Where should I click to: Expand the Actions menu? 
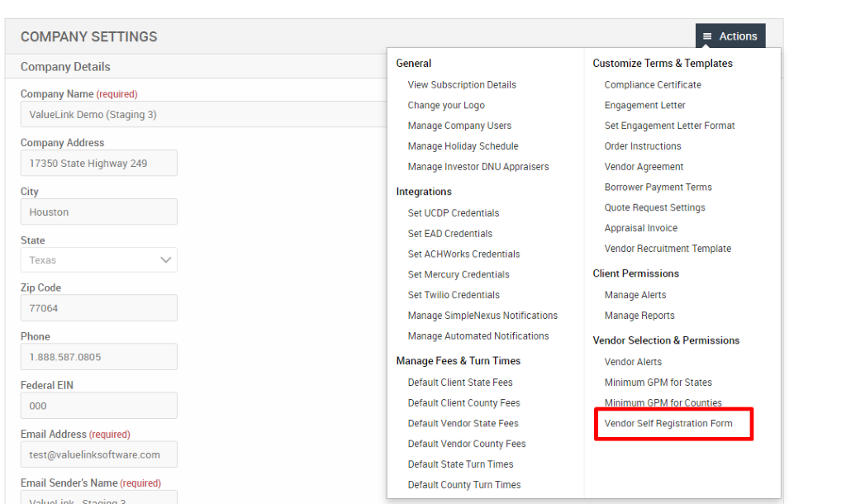coord(730,36)
